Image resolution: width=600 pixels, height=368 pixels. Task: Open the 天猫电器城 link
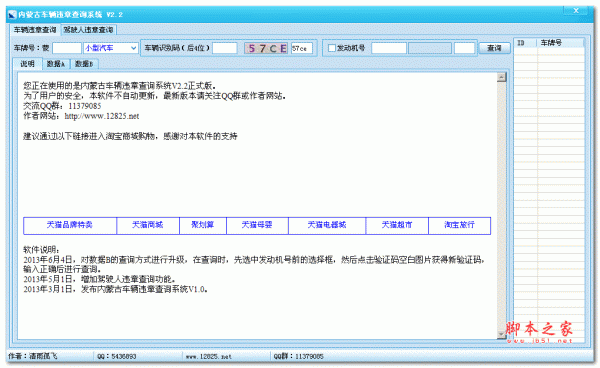pyautogui.click(x=327, y=225)
